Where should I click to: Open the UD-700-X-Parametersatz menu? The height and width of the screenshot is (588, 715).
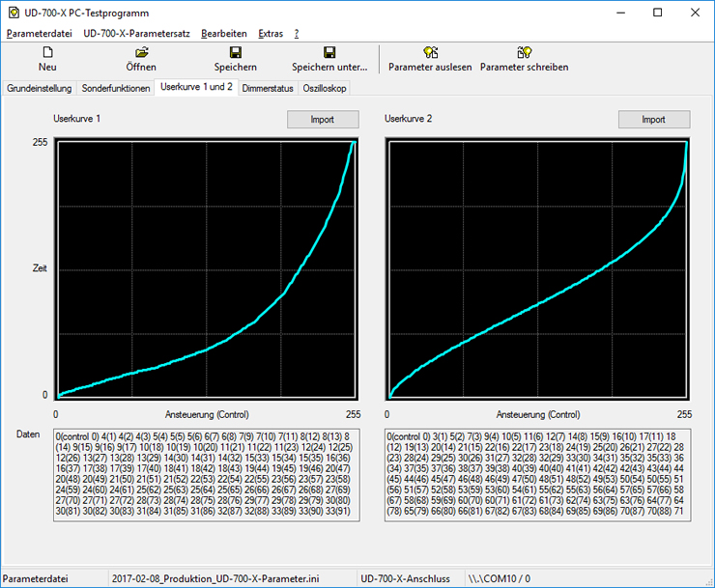pyautogui.click(x=137, y=33)
